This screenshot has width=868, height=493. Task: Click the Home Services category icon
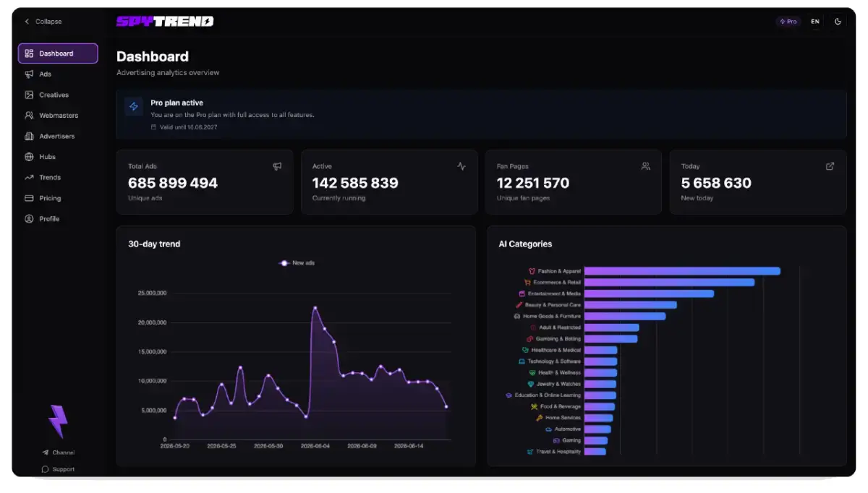[x=539, y=418]
